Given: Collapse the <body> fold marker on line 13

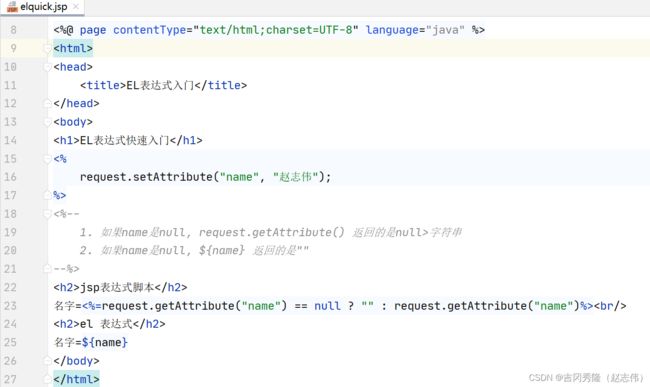Looking at the screenshot, I should coord(47,122).
